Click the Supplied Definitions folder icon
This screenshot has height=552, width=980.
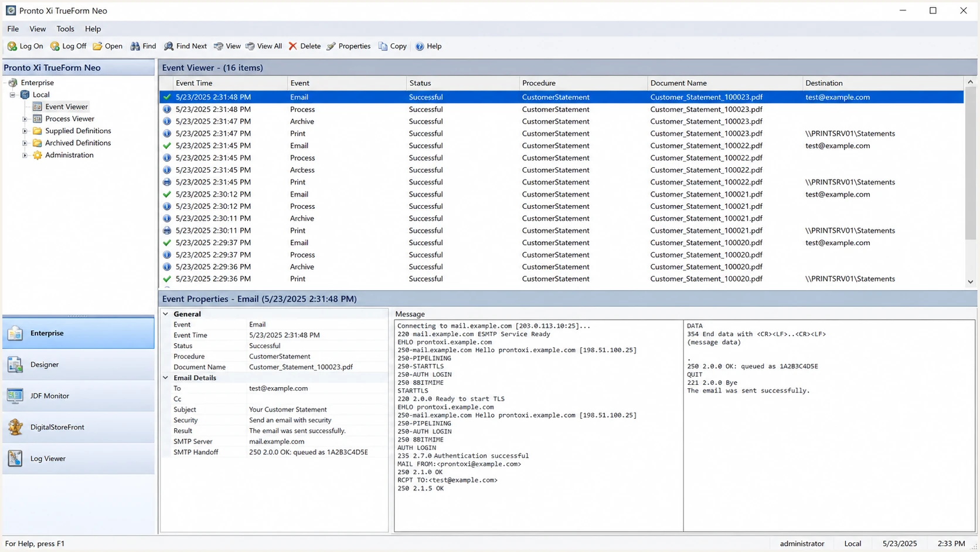(38, 131)
